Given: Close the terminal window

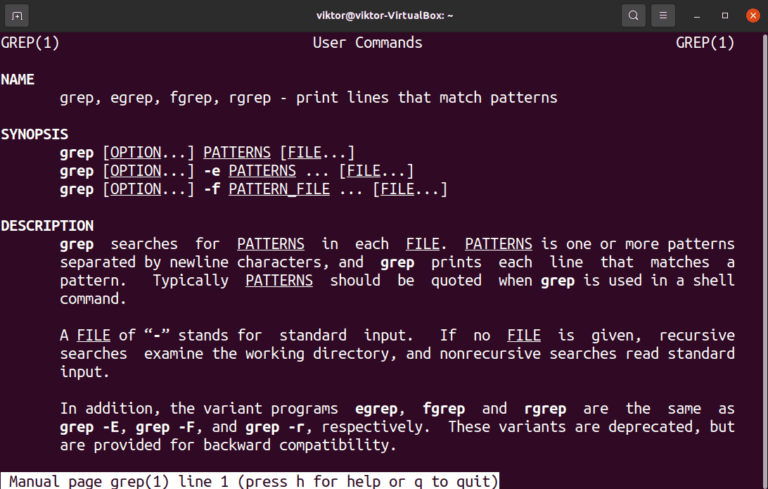Looking at the screenshot, I should [753, 16].
